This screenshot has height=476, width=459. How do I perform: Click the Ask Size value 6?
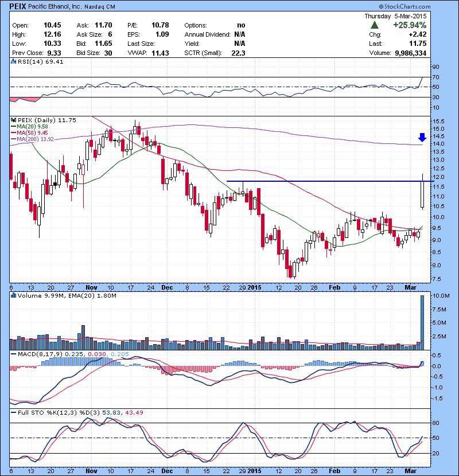coord(110,34)
